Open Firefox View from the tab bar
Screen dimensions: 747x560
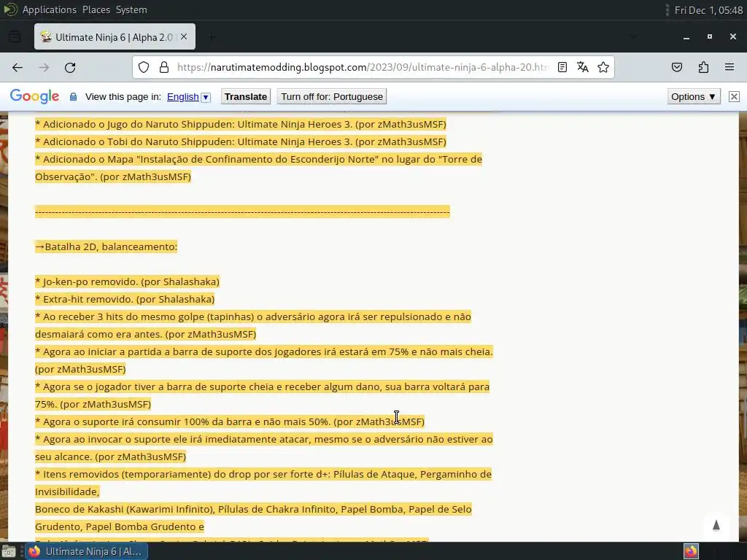15,36
